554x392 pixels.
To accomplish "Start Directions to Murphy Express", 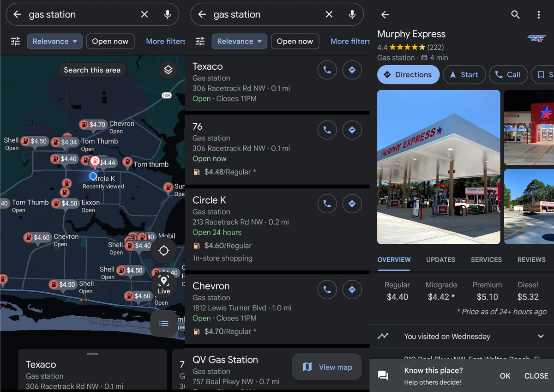I will click(x=408, y=74).
